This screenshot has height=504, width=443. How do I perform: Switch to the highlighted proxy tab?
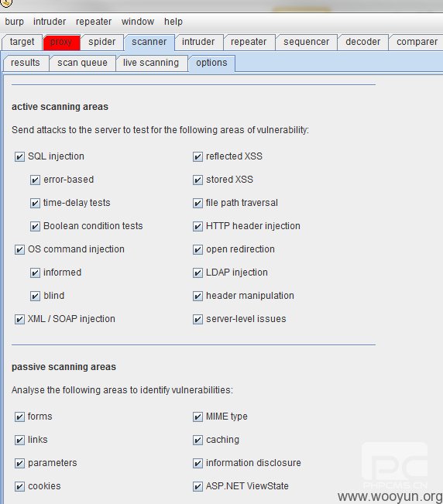pos(61,42)
